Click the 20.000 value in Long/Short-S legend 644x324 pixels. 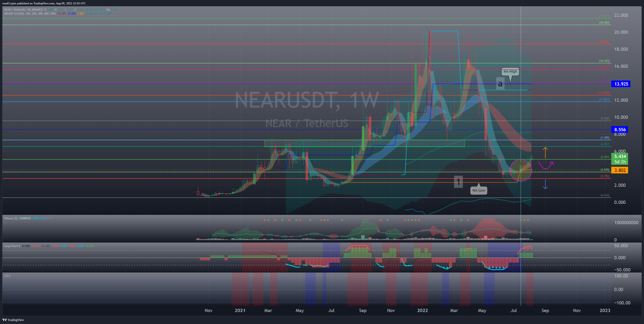pos(90,246)
